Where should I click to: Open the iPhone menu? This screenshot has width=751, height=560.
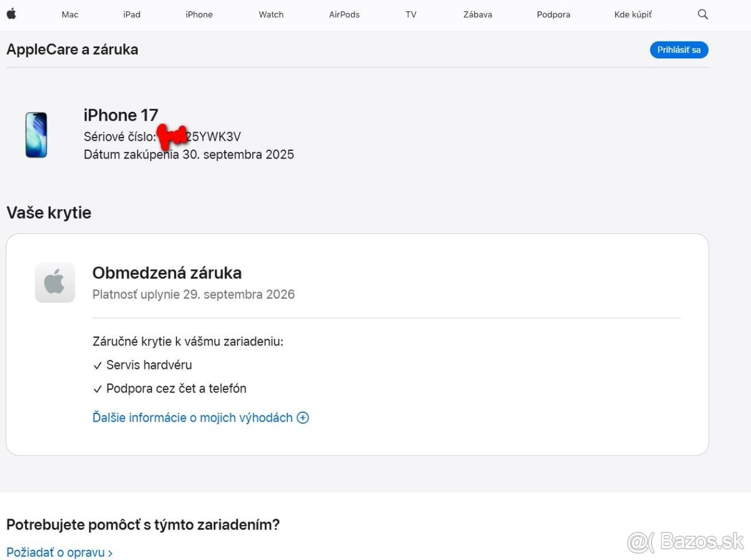(199, 14)
